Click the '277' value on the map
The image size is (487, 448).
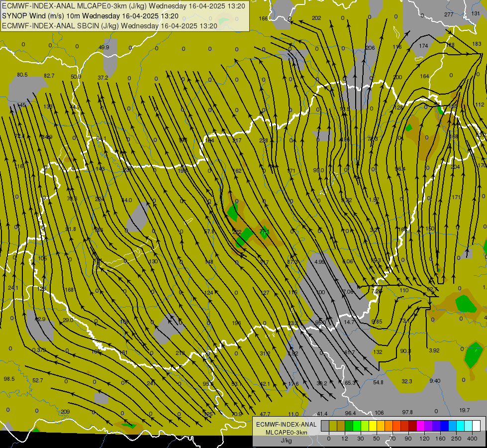[449, 14]
